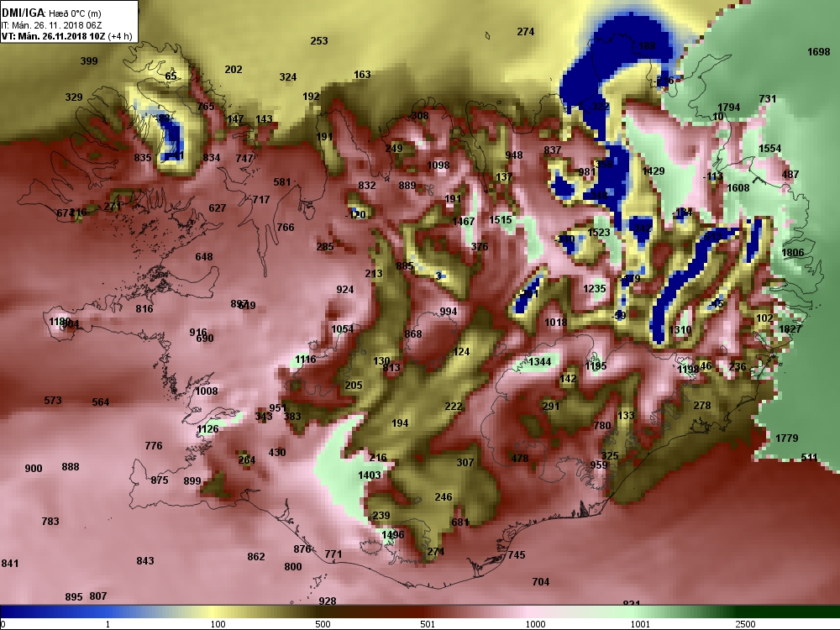Select the value 1554 on the map

[769, 149]
